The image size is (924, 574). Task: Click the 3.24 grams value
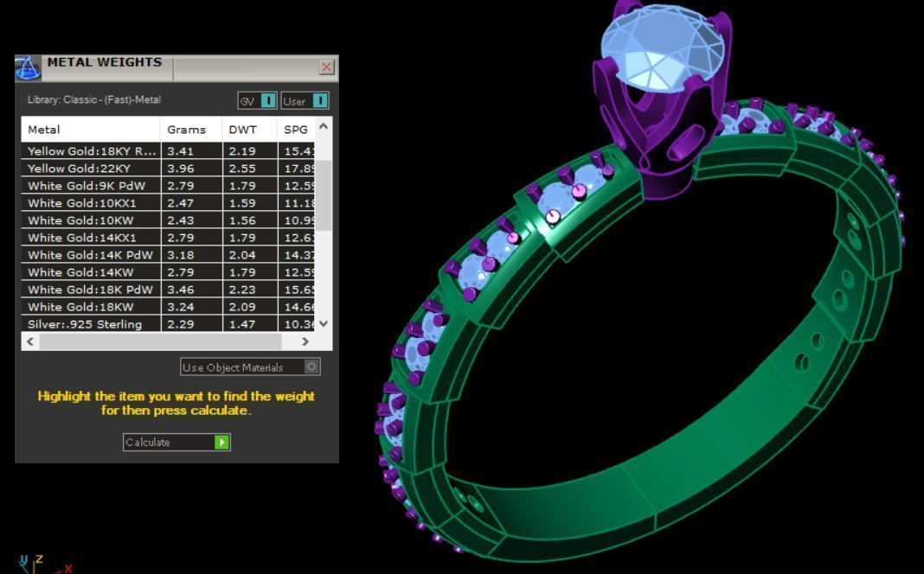[x=180, y=307]
